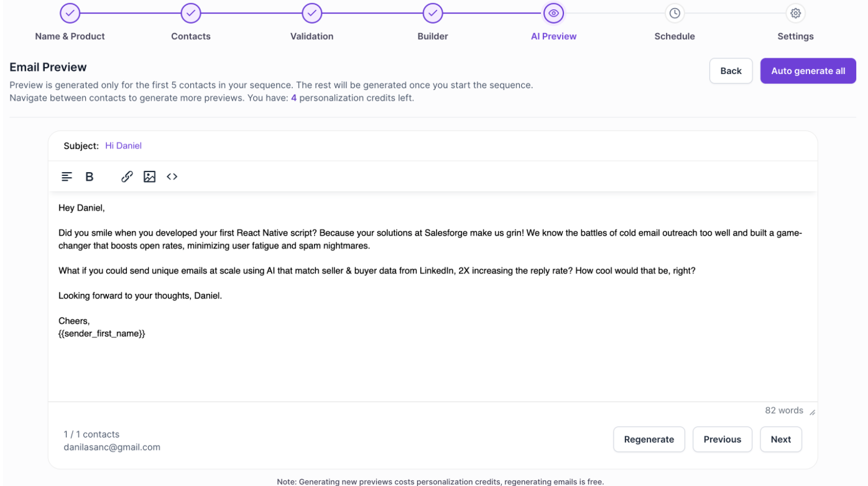Regenerate the email preview

(x=649, y=439)
